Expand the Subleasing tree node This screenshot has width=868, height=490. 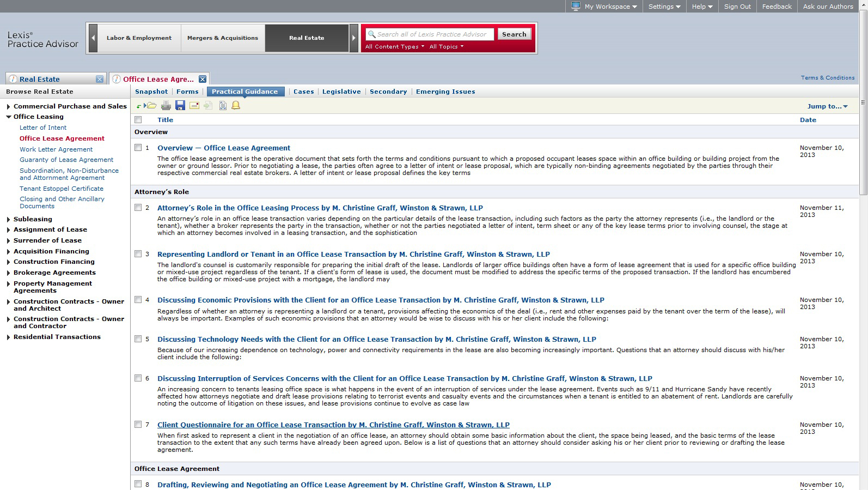click(x=9, y=220)
